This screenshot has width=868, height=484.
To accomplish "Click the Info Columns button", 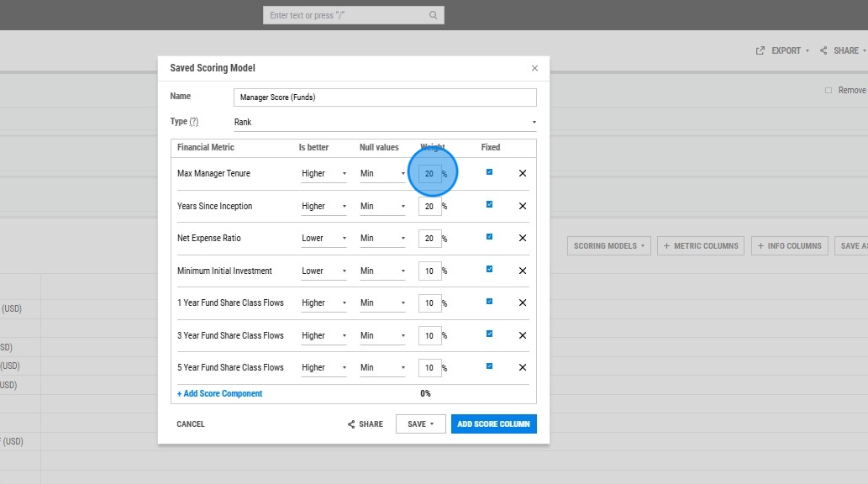I will pos(789,246).
